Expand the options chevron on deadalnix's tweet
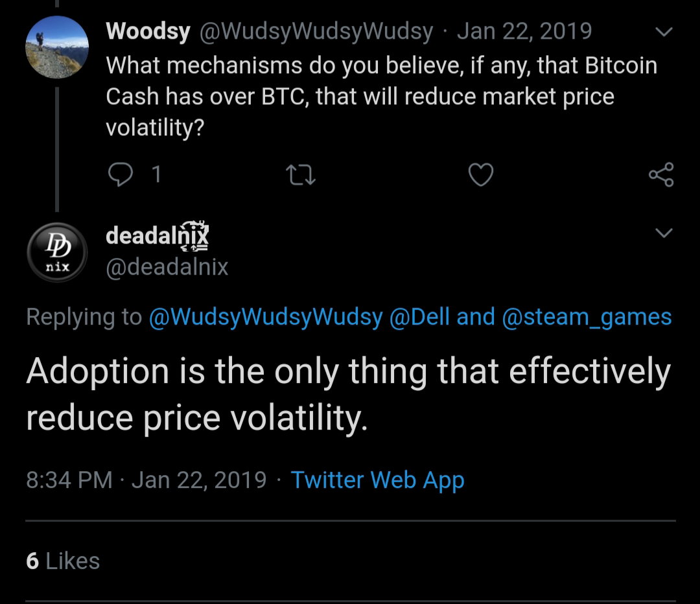The height and width of the screenshot is (604, 700). (664, 233)
